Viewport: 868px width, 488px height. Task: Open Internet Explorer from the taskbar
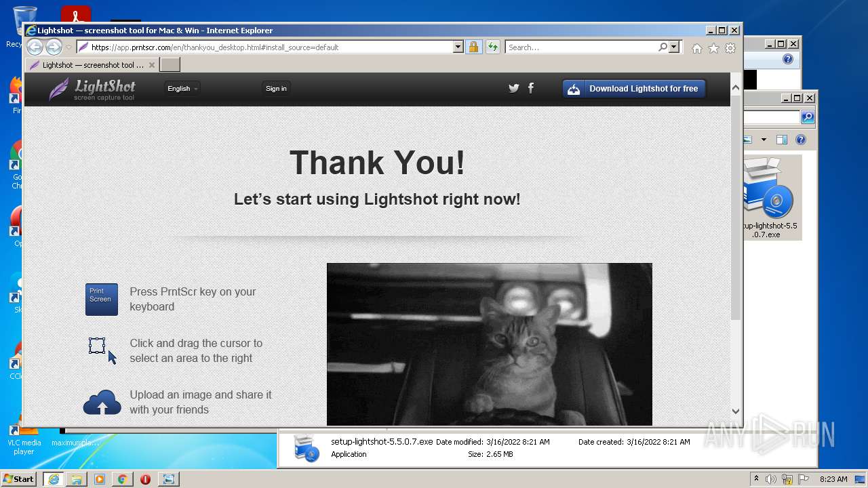[54, 479]
